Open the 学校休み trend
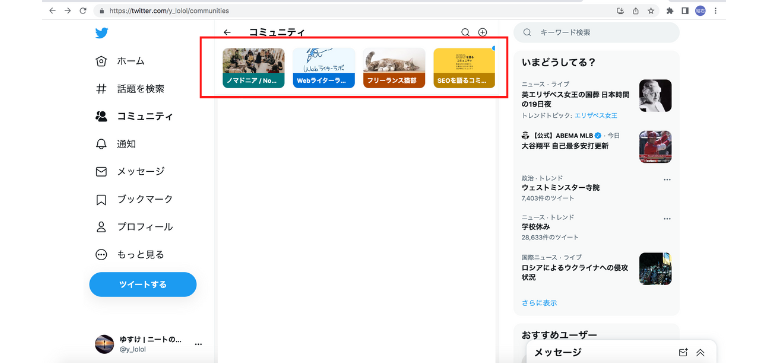This screenshot has width=768, height=363. (x=536, y=227)
